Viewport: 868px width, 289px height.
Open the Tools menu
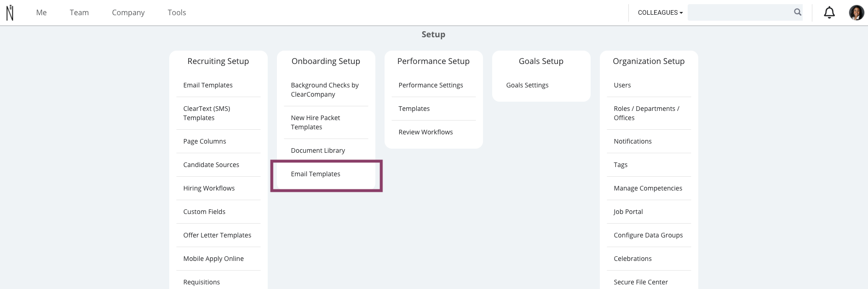point(177,12)
